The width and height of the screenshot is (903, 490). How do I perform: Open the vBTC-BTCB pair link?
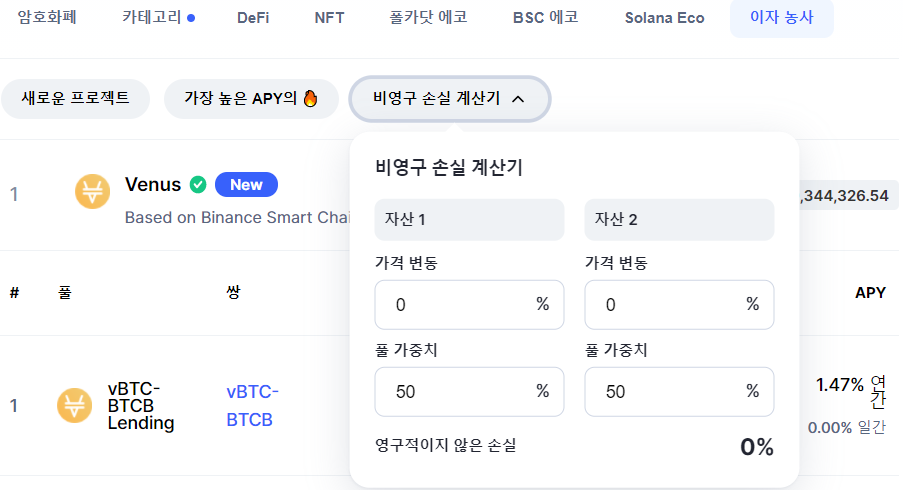[x=252, y=405]
